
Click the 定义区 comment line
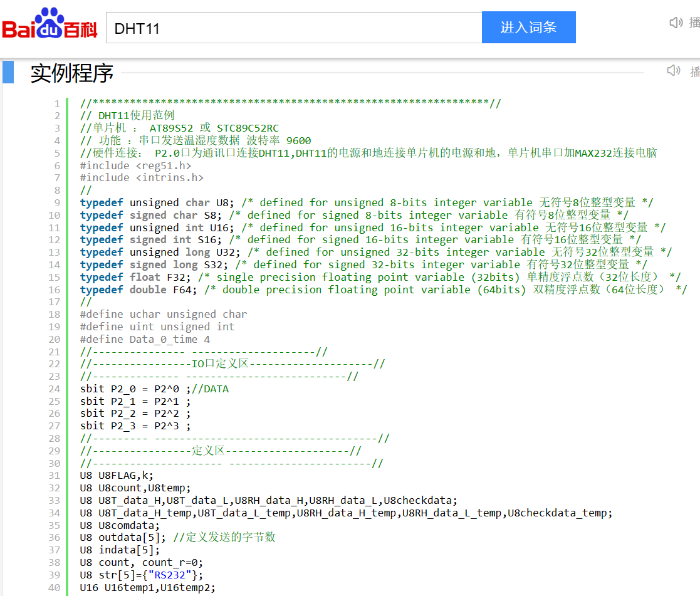tap(221, 451)
